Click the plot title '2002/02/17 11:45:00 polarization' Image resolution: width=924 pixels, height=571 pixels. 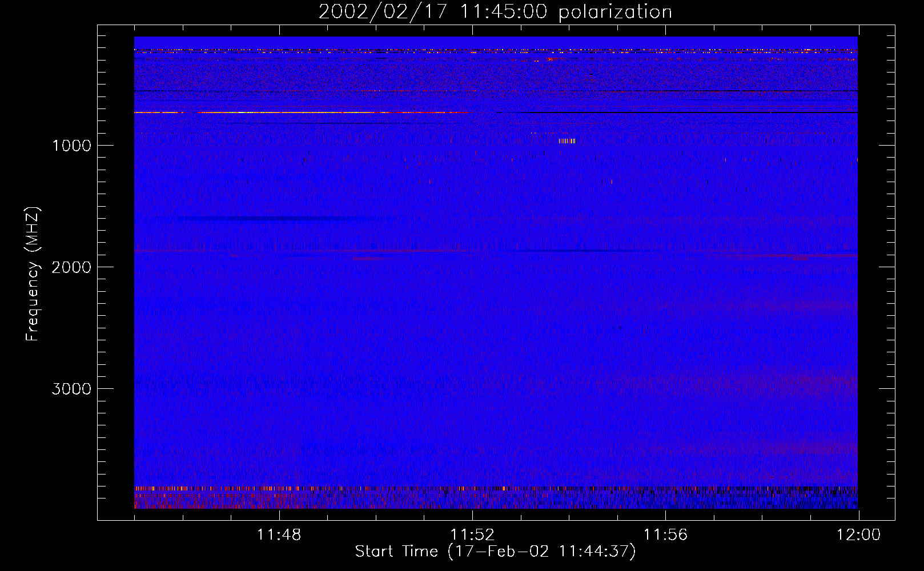(x=495, y=12)
